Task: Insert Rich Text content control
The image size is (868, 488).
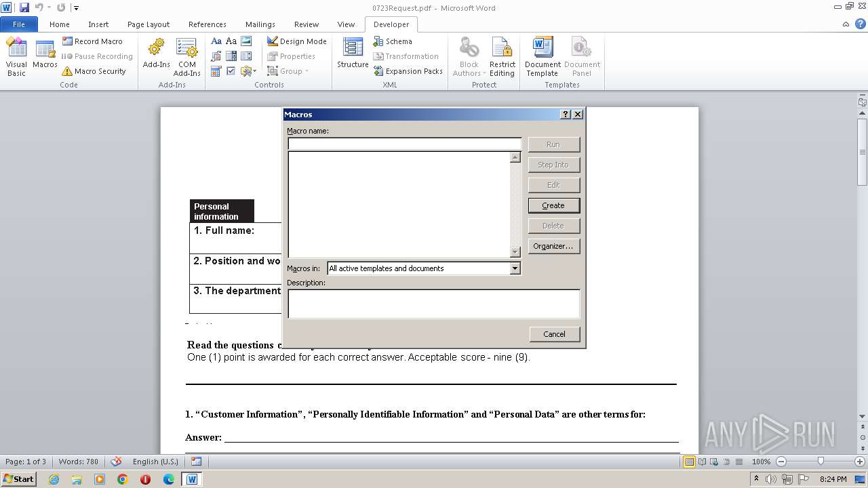Action: (216, 41)
